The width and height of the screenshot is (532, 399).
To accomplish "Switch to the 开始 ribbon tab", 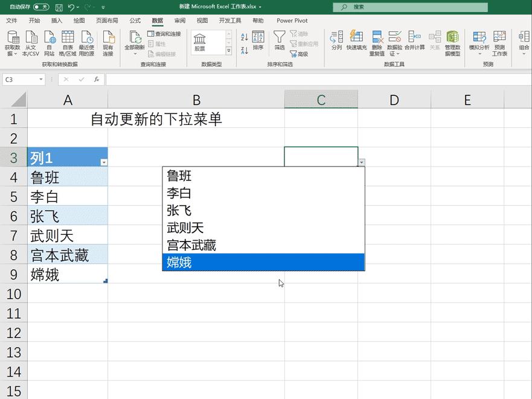I will [x=34, y=20].
